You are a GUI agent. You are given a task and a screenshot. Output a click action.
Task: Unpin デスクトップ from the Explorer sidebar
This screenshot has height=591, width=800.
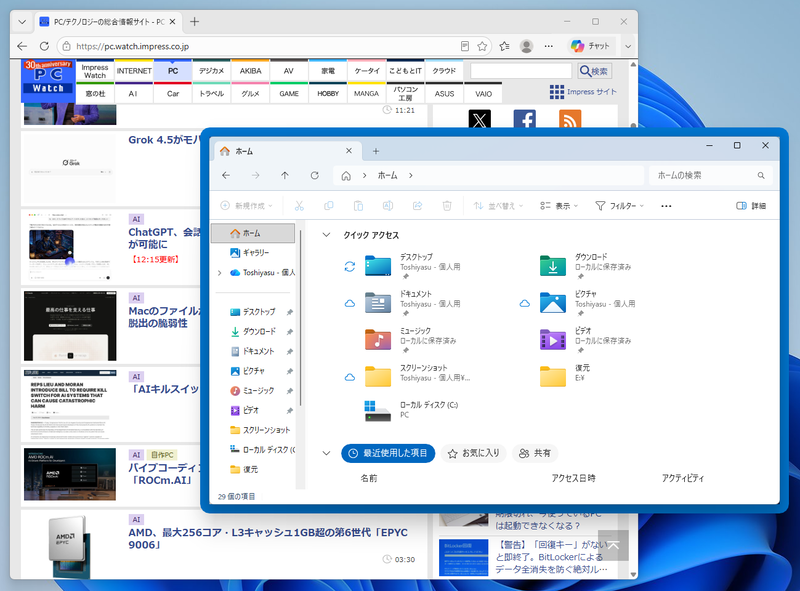point(289,312)
